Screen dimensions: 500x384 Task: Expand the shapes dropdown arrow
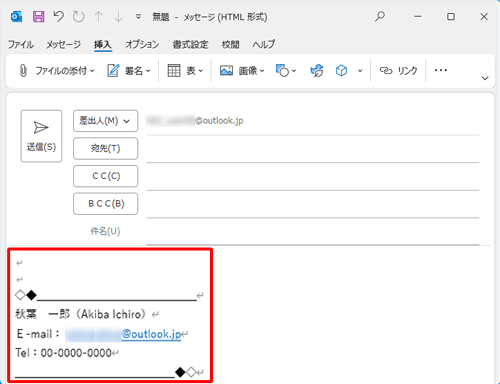pos(294,71)
